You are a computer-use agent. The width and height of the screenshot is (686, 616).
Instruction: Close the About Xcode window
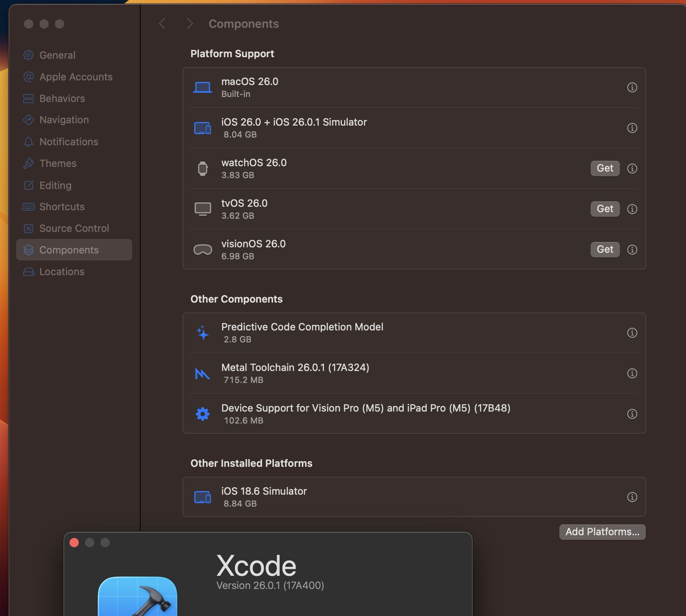click(x=74, y=543)
